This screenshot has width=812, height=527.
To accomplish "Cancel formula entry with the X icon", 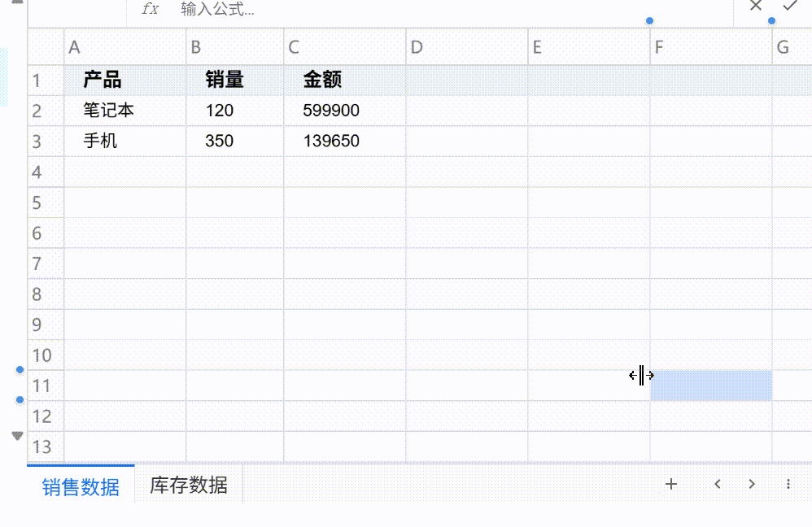I will [756, 6].
